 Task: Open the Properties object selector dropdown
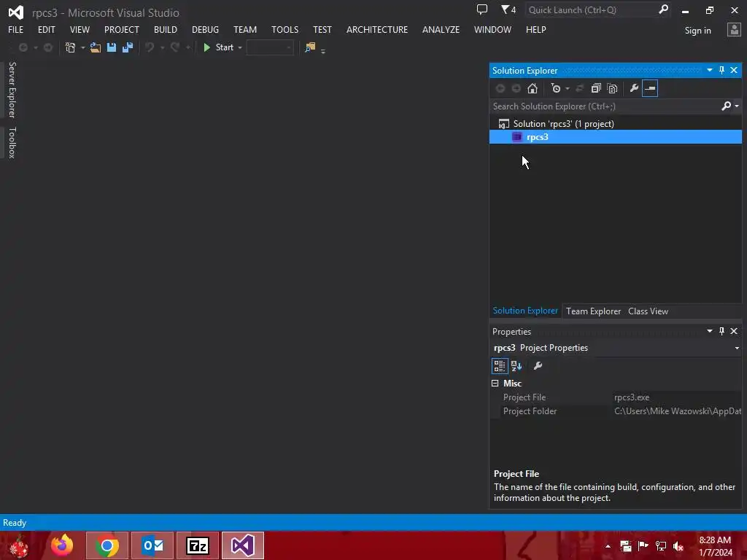tap(737, 348)
